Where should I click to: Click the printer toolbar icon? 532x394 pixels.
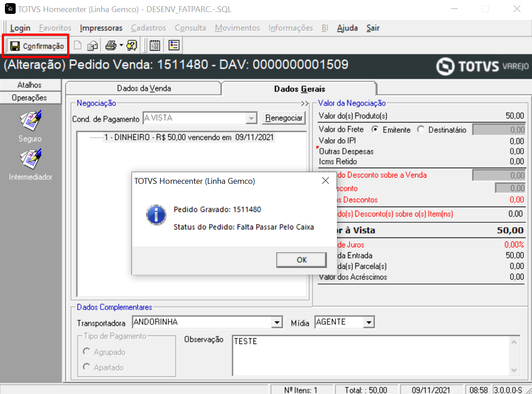click(x=111, y=46)
